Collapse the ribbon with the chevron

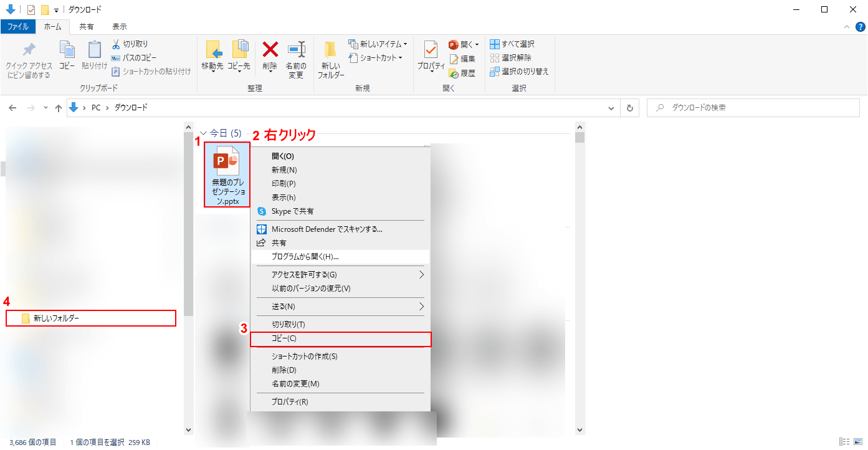(847, 27)
